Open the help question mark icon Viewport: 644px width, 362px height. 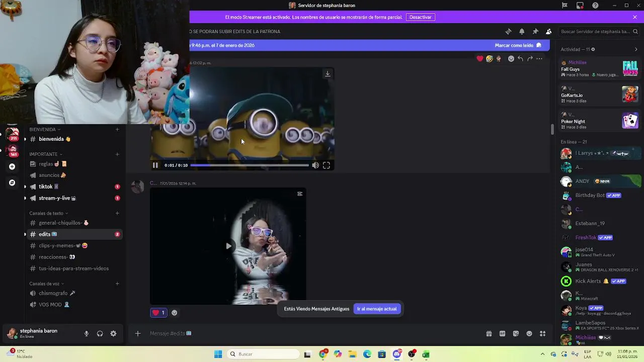(596, 5)
